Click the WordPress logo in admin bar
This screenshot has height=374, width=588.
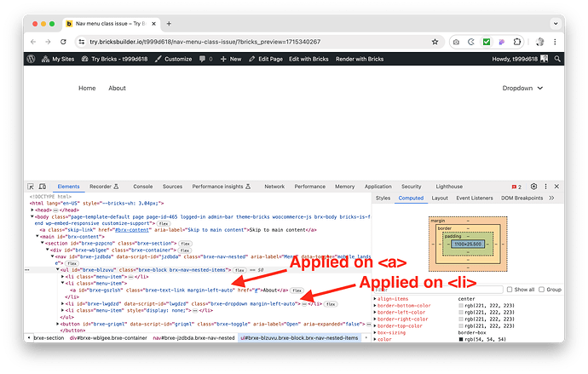click(32, 59)
